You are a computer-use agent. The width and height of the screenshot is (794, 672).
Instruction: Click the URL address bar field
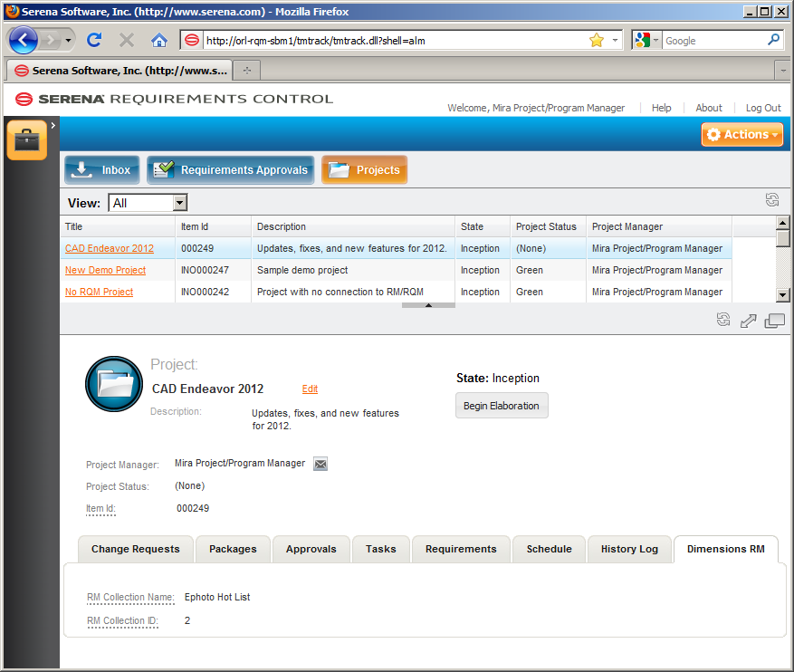[x=395, y=41]
